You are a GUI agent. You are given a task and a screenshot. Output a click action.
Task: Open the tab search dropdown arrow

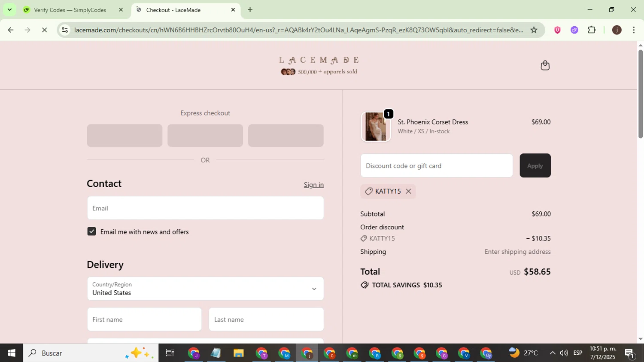(x=9, y=9)
